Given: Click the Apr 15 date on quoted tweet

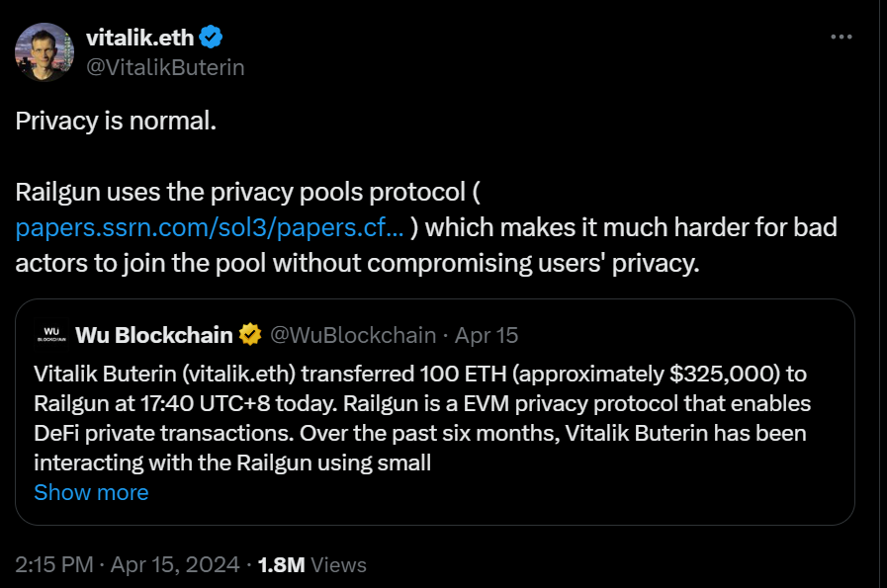Looking at the screenshot, I should tap(487, 335).
